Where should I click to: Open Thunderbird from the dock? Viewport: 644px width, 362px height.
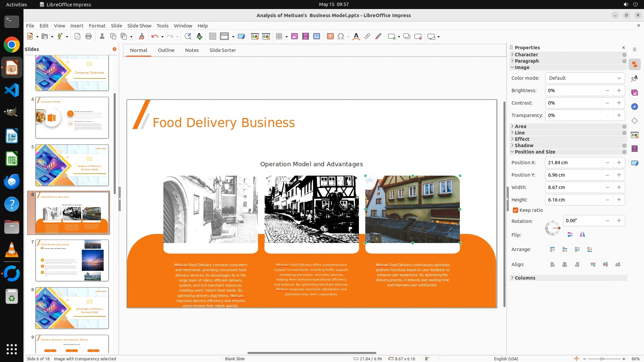tap(12, 181)
